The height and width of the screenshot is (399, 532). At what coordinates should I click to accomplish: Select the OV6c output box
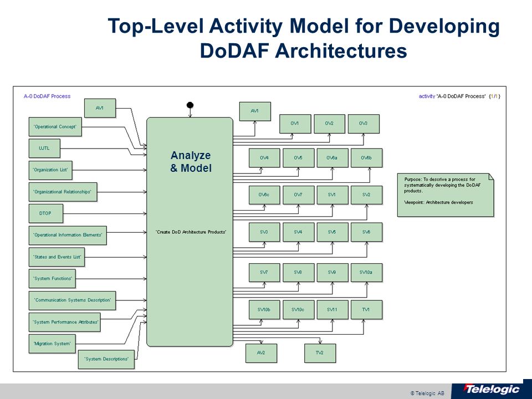click(x=264, y=195)
